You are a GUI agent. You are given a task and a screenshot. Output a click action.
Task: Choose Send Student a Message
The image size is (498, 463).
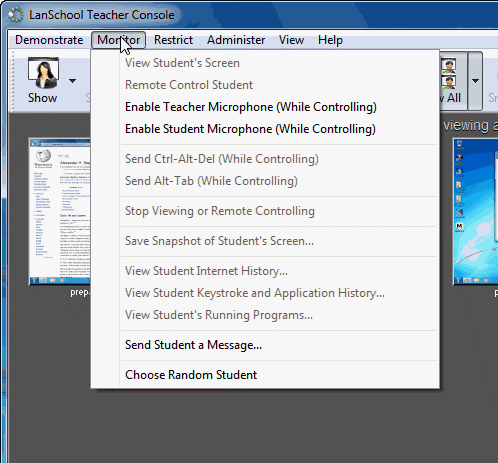coord(265,345)
